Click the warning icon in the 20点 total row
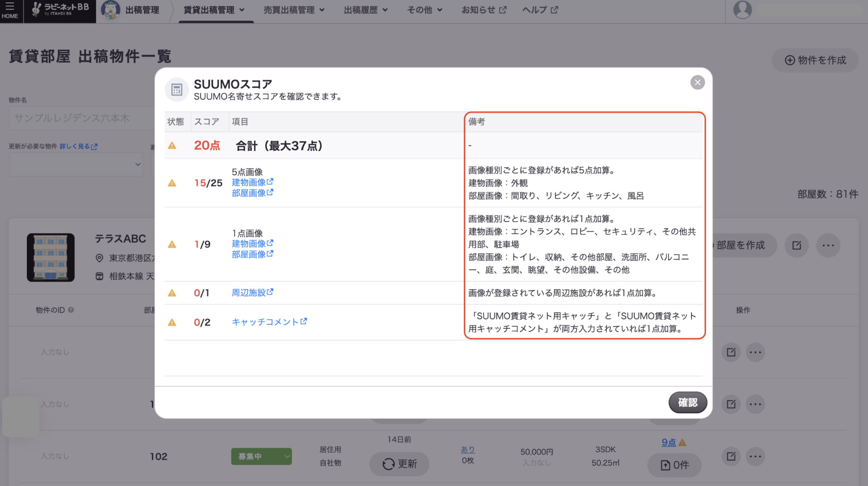The width and height of the screenshot is (868, 486). click(x=172, y=145)
